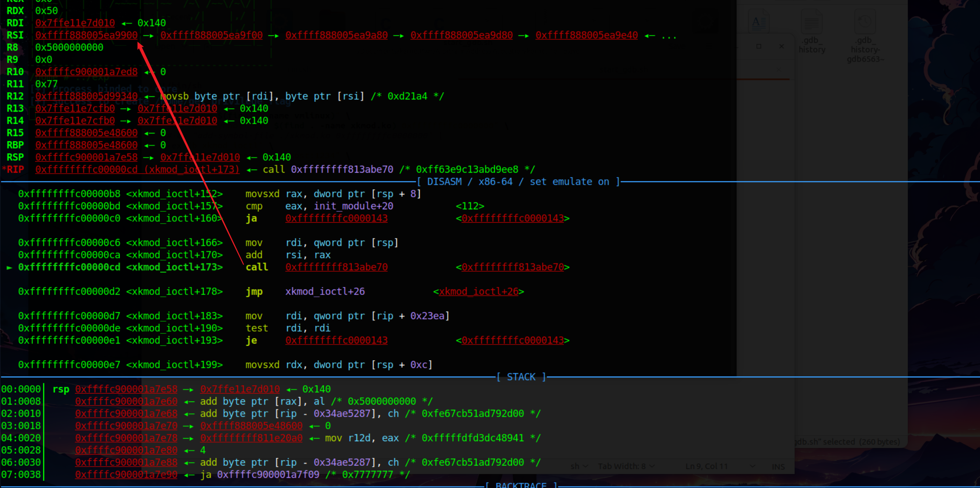Select the text document icon with letter A
The image size is (980, 488).
point(759,21)
